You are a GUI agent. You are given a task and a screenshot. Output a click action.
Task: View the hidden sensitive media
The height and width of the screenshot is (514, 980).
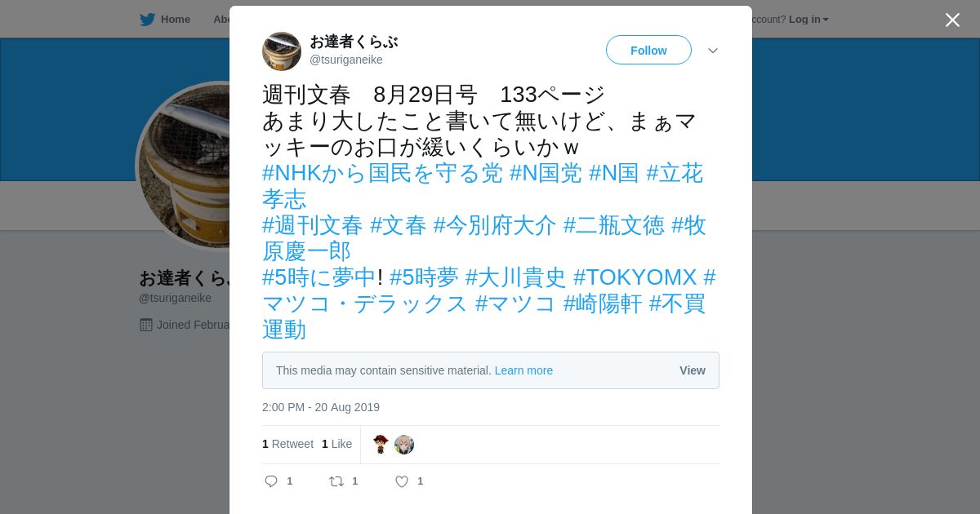click(693, 370)
